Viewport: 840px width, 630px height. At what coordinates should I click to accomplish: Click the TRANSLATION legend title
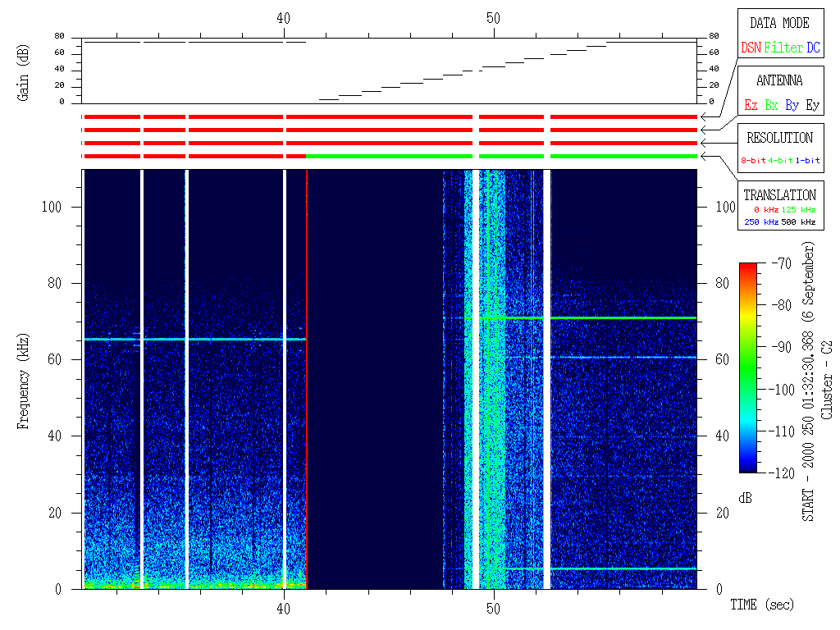tap(779, 195)
